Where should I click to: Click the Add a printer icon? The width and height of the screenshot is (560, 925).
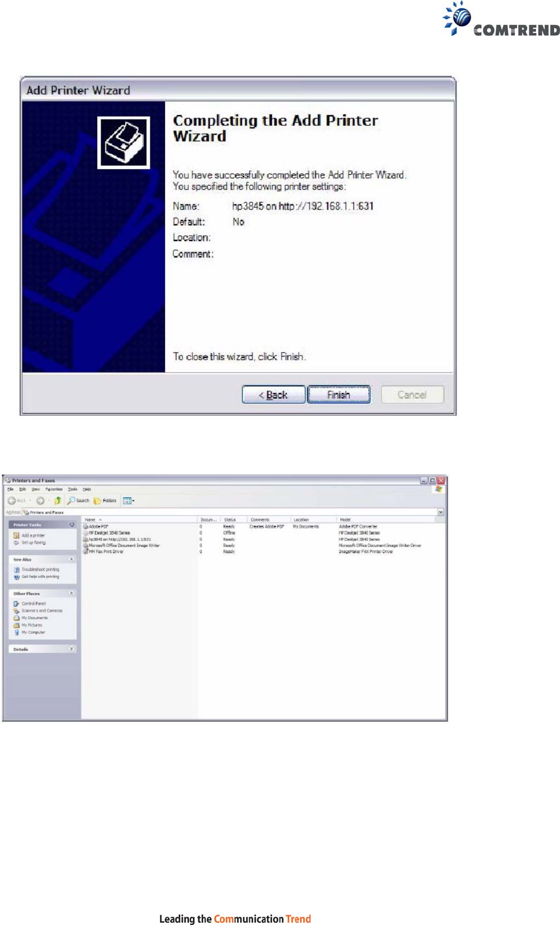point(17,535)
